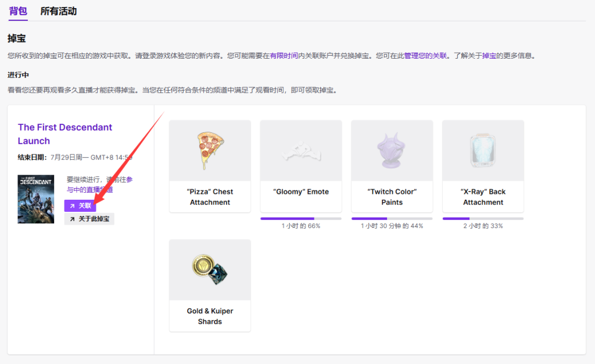Click the "1 小时 30 分钟 的 44%" text
This screenshot has width=595, height=364.
point(392,226)
